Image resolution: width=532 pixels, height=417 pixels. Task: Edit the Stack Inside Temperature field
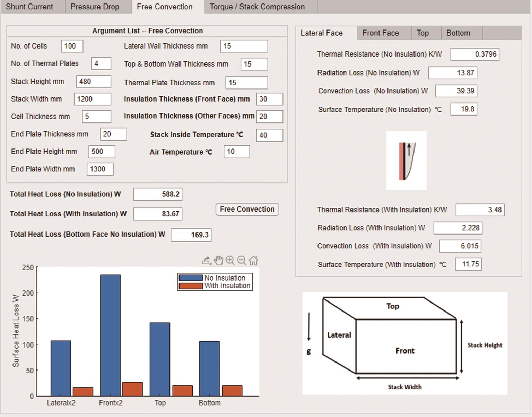click(269, 135)
